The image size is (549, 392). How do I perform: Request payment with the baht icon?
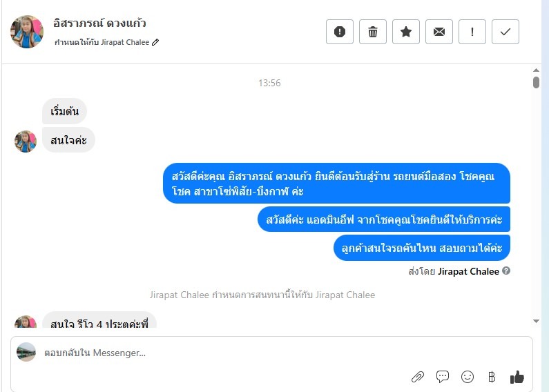pos(492,377)
